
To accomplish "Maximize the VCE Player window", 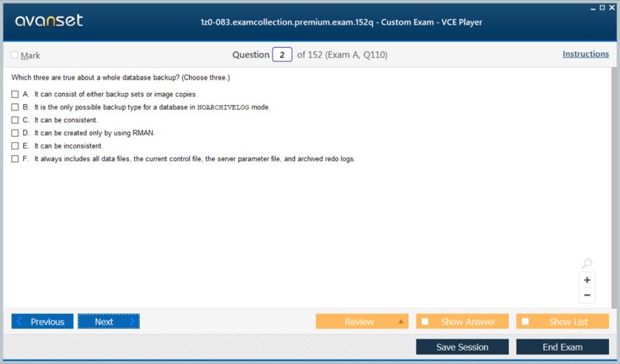I will pyautogui.click(x=602, y=7).
